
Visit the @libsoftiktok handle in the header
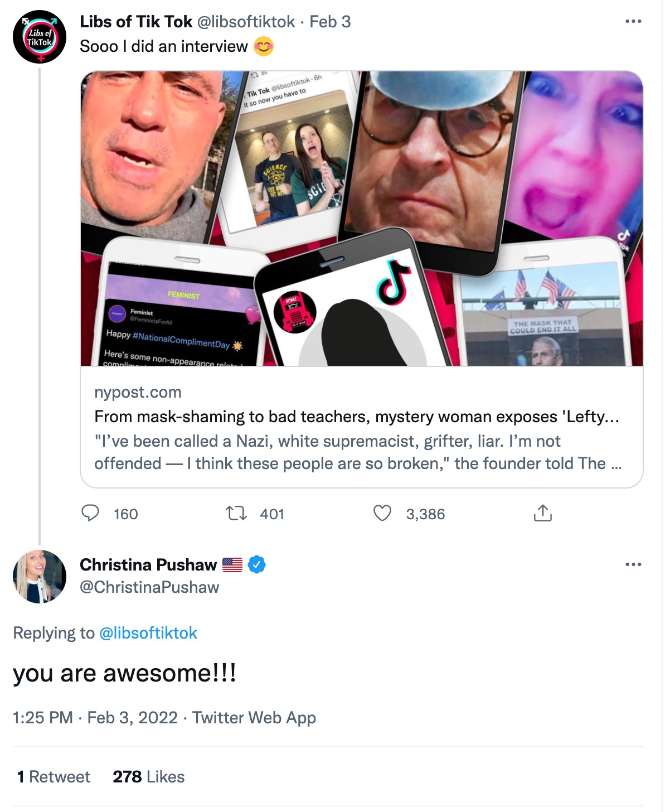tap(246, 22)
